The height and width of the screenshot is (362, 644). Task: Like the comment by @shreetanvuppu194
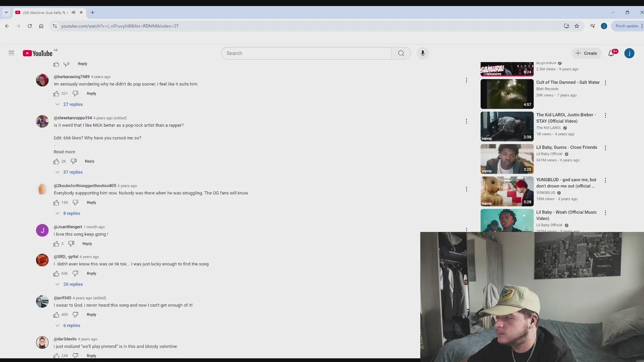click(56, 161)
